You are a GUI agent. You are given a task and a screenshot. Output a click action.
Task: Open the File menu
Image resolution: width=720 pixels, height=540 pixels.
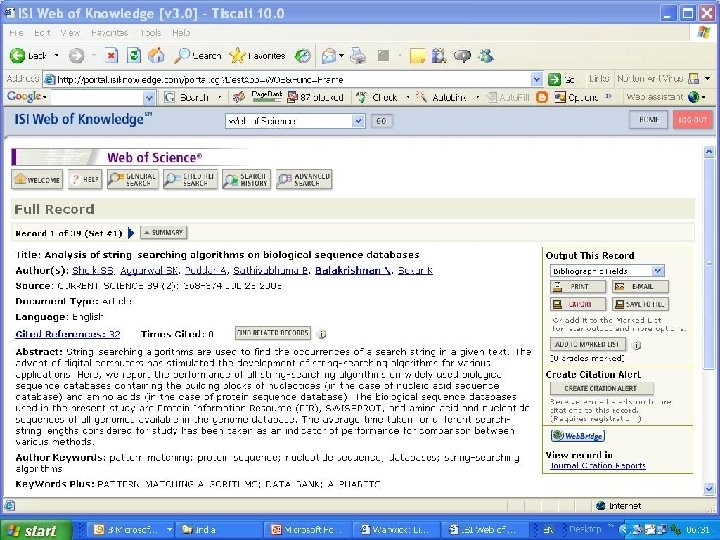point(16,33)
